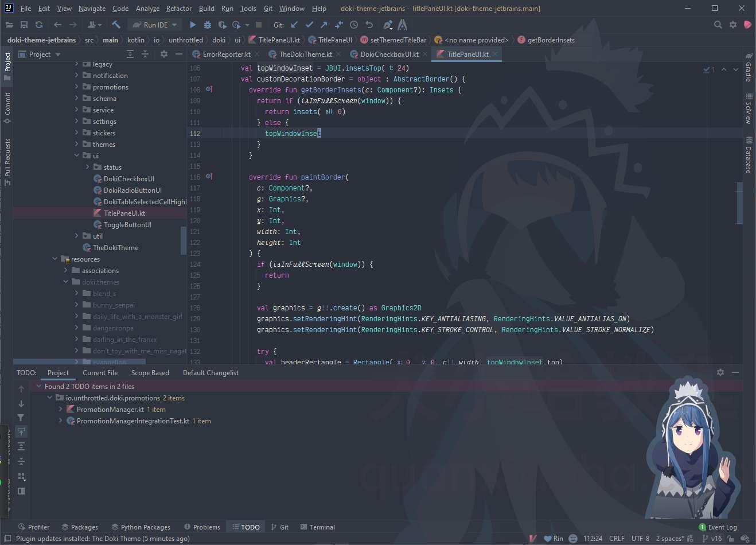This screenshot has height=545, width=756.
Task: Click Expand All icon in TODO toolbar
Action: [x=21, y=446]
